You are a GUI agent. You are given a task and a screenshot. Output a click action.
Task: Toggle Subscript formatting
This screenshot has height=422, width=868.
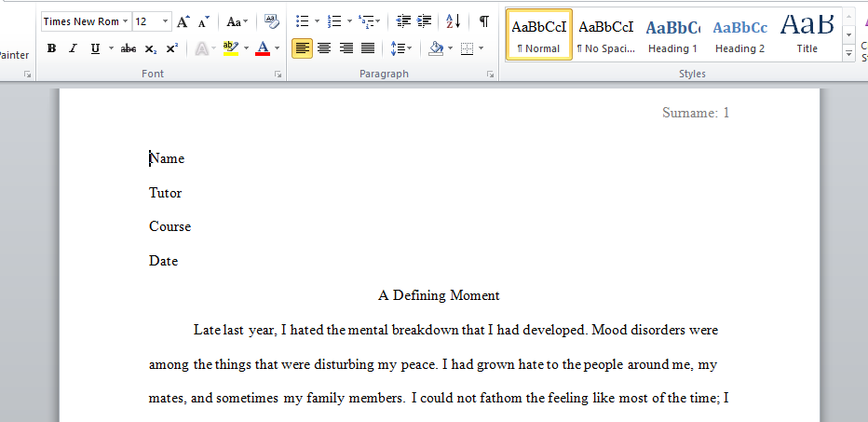150,48
